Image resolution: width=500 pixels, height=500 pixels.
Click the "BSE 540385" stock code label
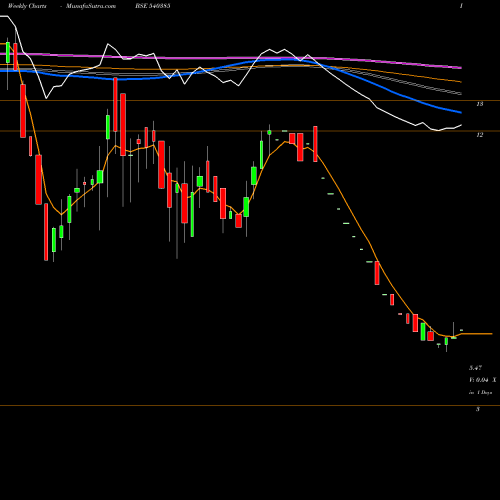[x=153, y=6]
